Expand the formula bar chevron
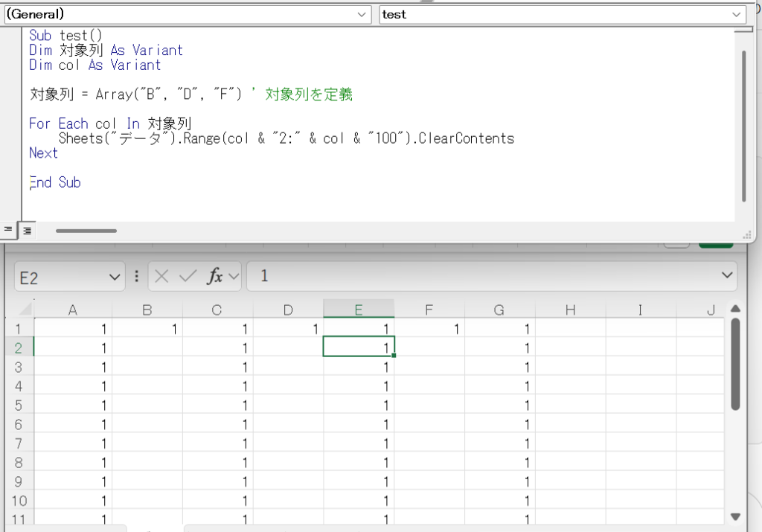762x532 pixels. point(727,275)
